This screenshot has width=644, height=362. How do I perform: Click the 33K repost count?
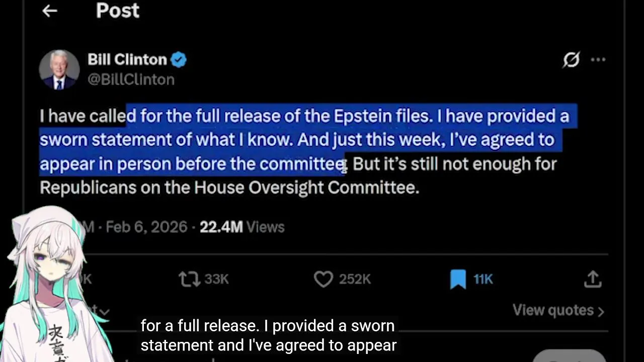click(x=216, y=279)
